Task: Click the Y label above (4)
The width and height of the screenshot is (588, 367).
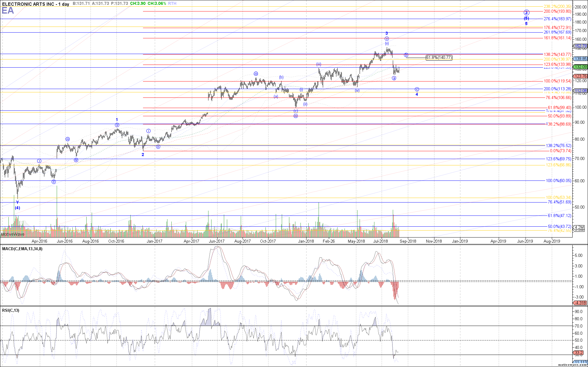Action: [17, 203]
